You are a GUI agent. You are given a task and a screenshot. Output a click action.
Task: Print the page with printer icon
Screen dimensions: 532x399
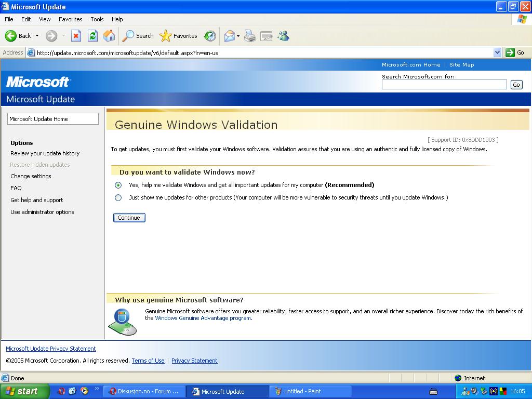(250, 36)
